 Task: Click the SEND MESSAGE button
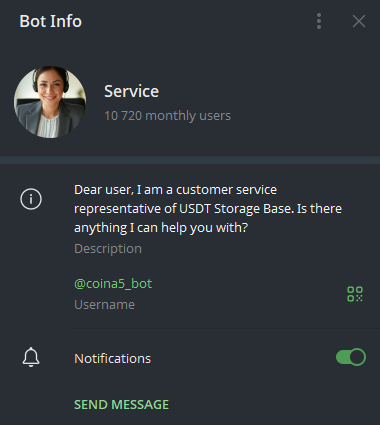pyautogui.click(x=121, y=404)
